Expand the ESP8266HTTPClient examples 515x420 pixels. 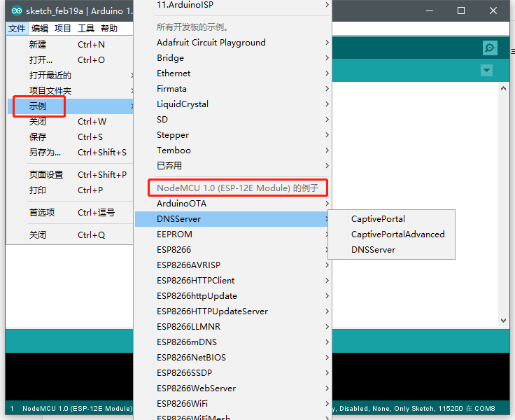(232, 280)
